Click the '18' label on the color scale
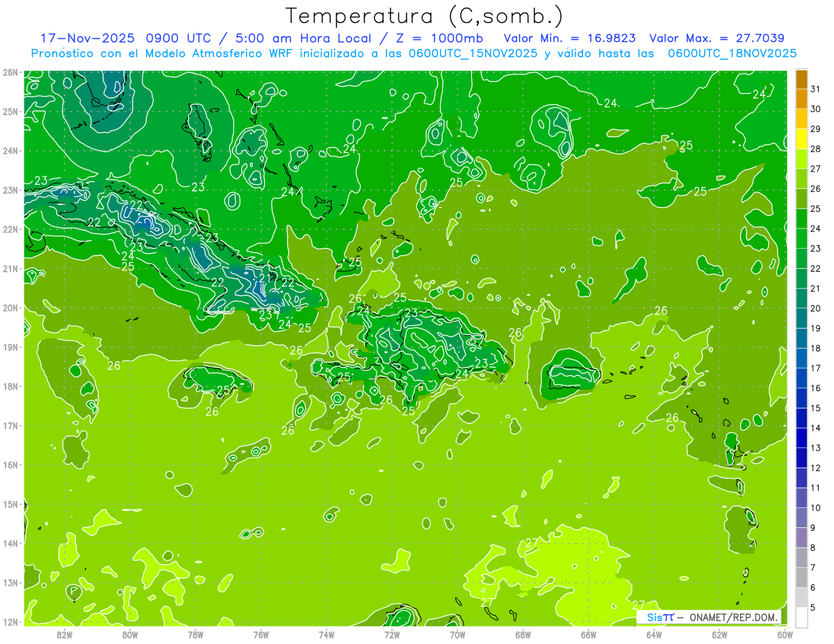Viewport: 834px width, 644px height. tap(815, 349)
